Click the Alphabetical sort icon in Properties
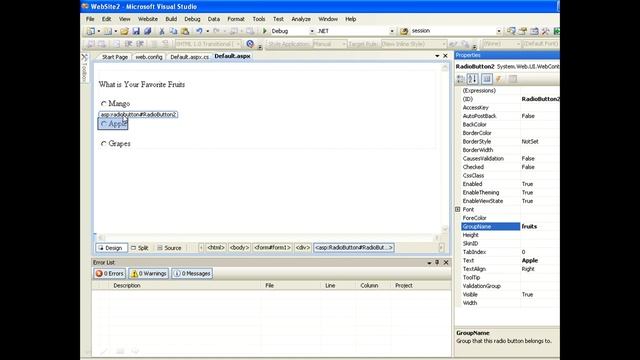Screen dimensions: 640x360 (x=473, y=79)
